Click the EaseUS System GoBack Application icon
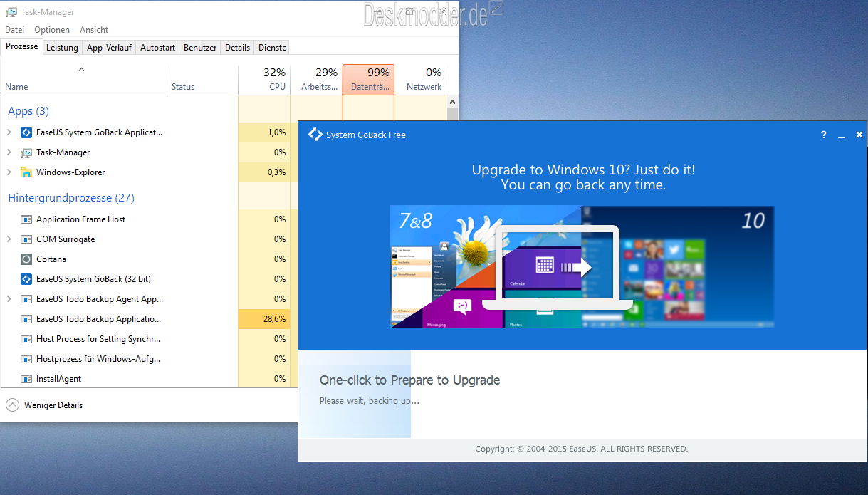 click(x=26, y=132)
